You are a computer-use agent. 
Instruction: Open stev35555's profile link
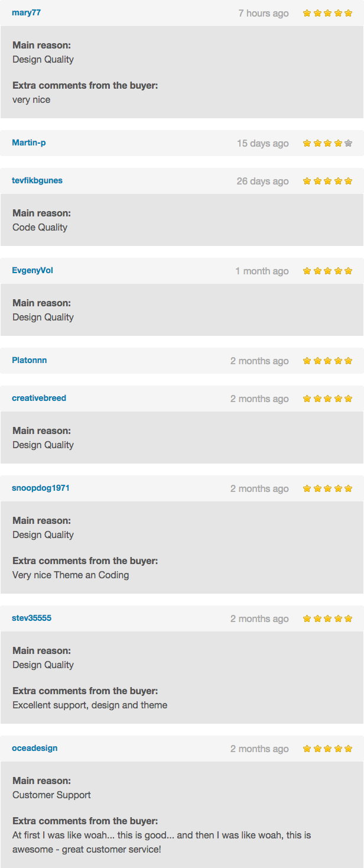coord(32,618)
